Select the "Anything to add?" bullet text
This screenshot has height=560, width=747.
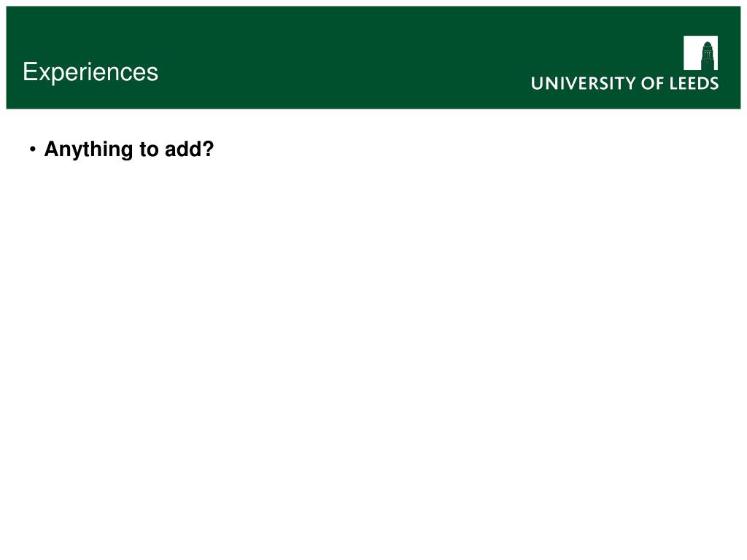point(128,149)
